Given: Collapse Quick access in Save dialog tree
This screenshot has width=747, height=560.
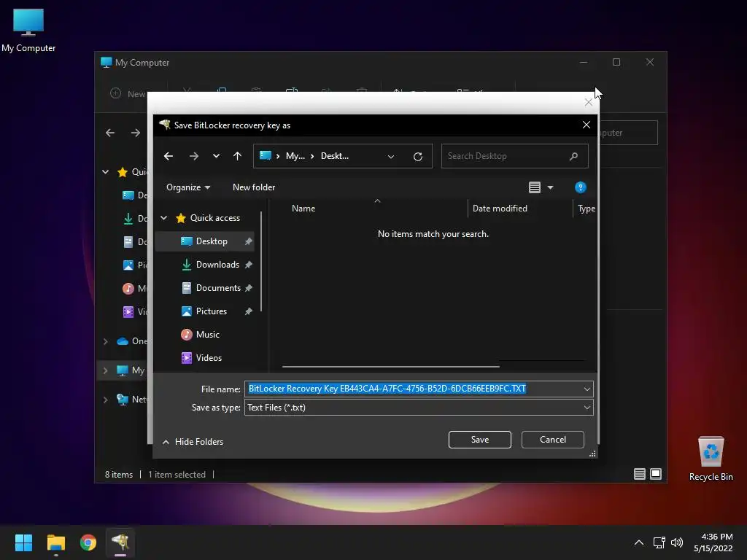Looking at the screenshot, I should pos(164,218).
